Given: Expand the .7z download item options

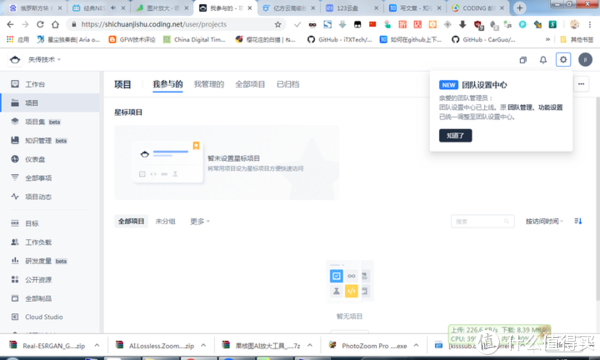Looking at the screenshot, I should (310, 345).
